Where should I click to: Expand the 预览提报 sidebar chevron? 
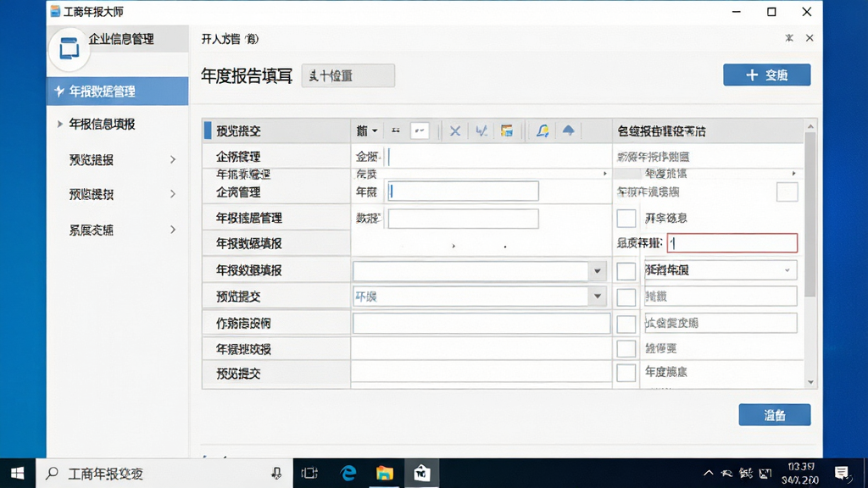tap(173, 160)
